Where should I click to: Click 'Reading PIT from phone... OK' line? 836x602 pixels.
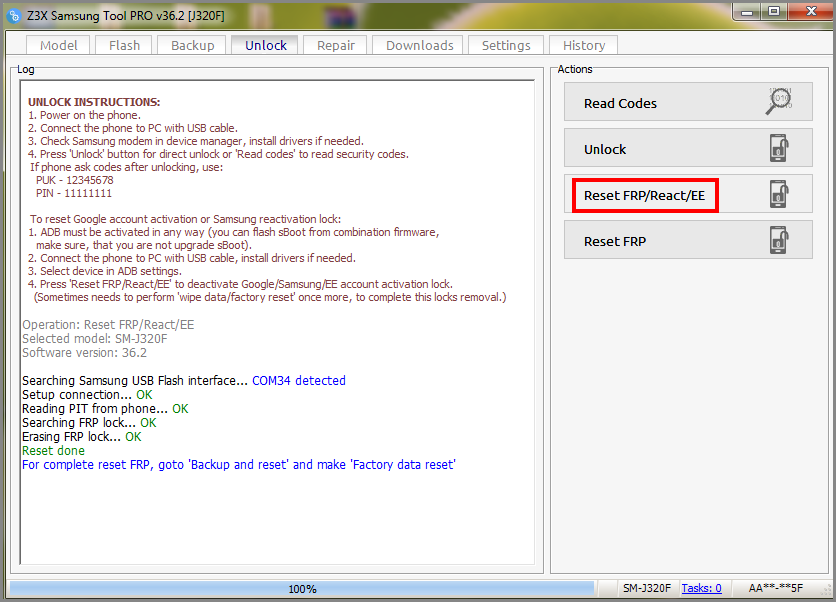click(105, 409)
